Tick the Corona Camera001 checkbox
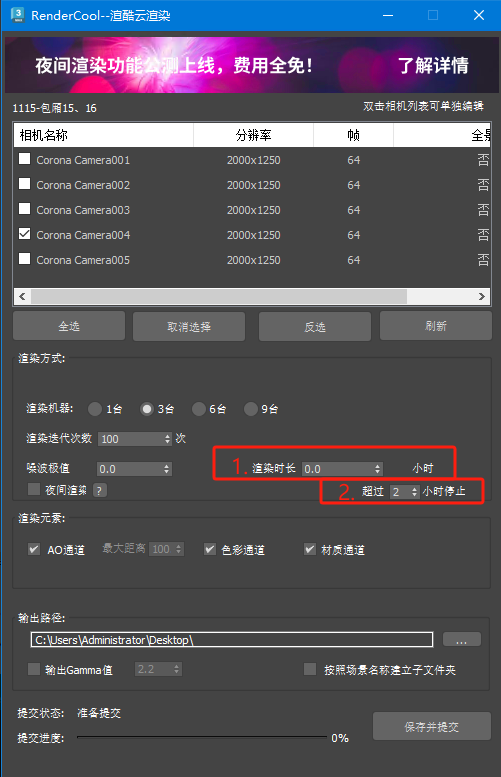 pos(24,159)
